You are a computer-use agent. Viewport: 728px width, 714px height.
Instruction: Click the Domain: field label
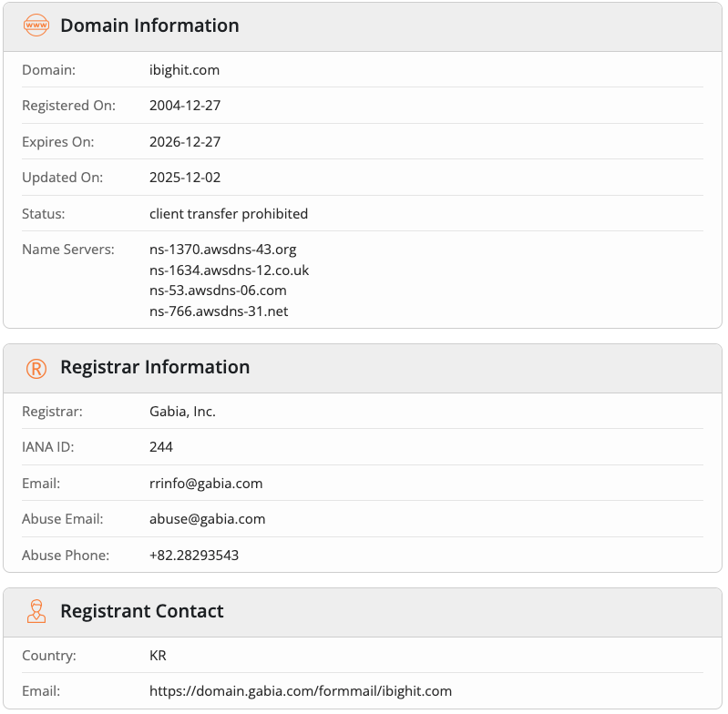point(49,70)
